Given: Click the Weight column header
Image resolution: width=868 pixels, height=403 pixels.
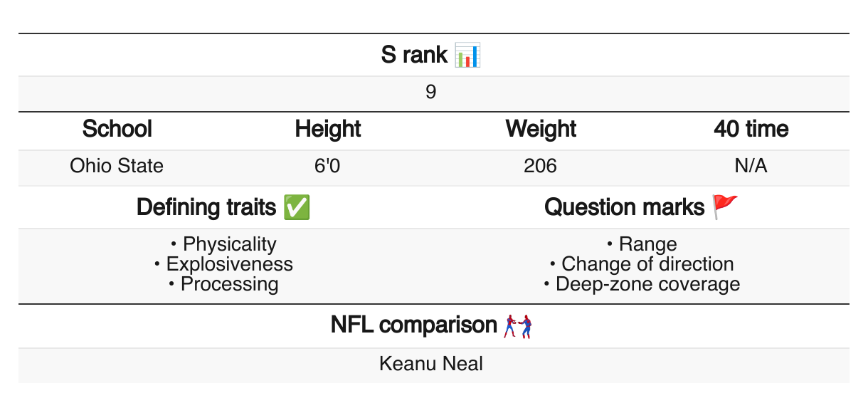Looking at the screenshot, I should tap(541, 129).
